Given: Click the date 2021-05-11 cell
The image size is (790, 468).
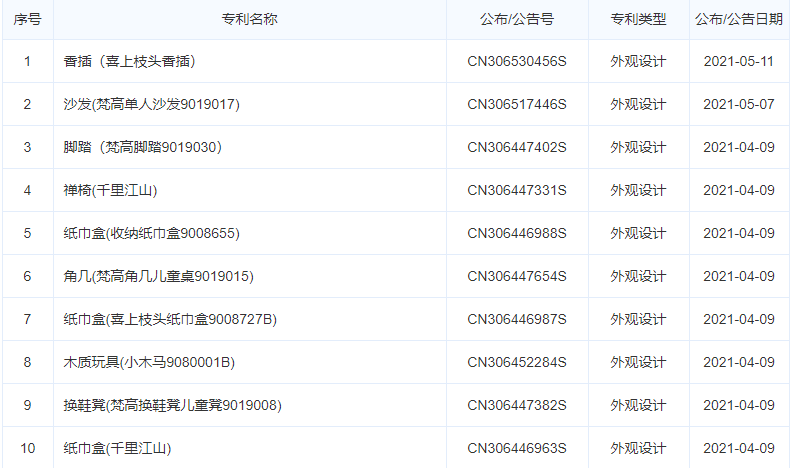Looking at the screenshot, I should 739,61.
